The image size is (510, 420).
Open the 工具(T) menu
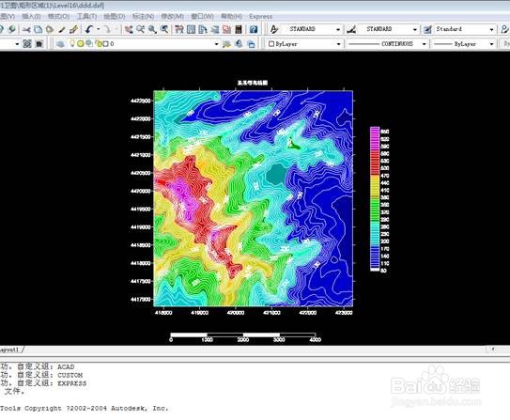86,16
